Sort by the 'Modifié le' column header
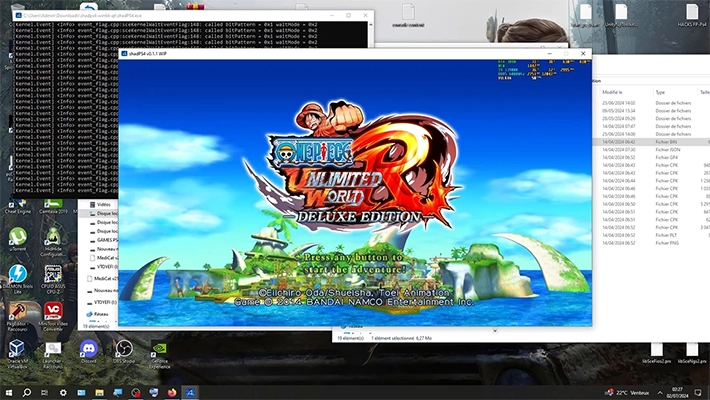This screenshot has width=710, height=400. 612,92
